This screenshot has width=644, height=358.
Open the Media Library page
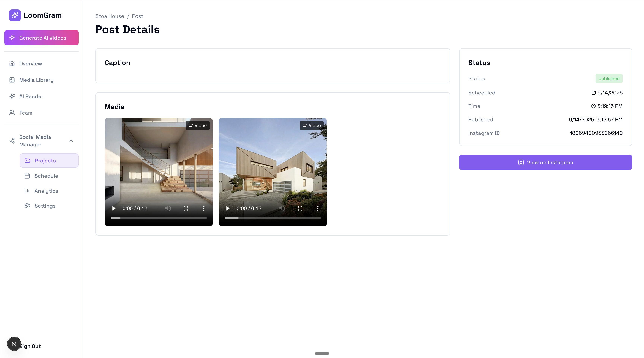click(x=36, y=80)
